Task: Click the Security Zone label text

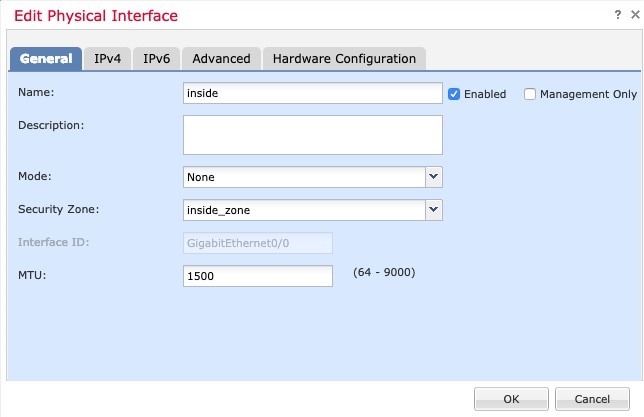Action: click(58, 210)
